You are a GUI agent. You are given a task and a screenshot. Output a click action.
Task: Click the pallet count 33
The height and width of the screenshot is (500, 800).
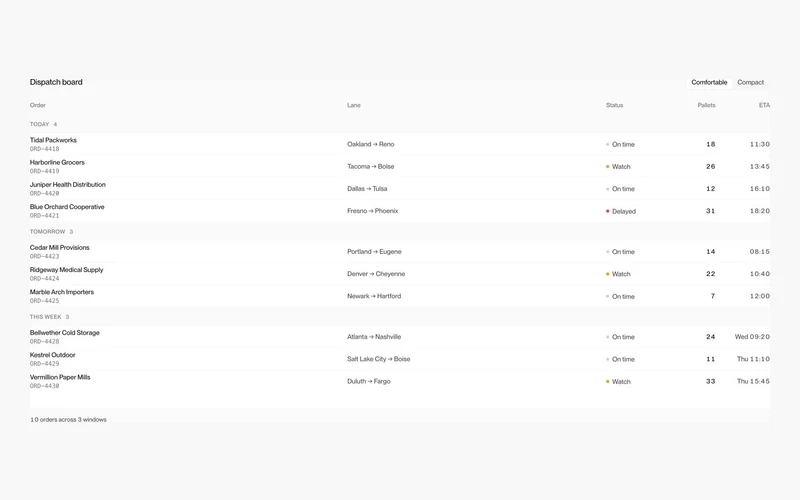711,381
